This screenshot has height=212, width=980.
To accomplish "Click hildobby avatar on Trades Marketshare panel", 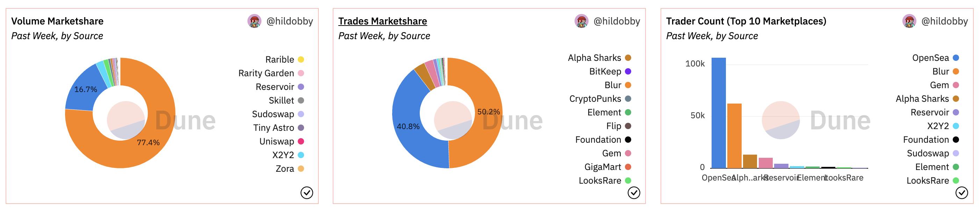I will [582, 21].
